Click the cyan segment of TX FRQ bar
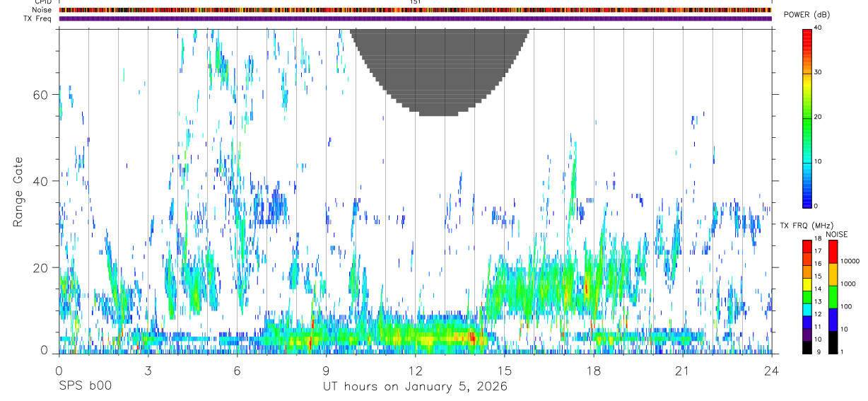This screenshot has width=868, height=401. click(x=807, y=310)
